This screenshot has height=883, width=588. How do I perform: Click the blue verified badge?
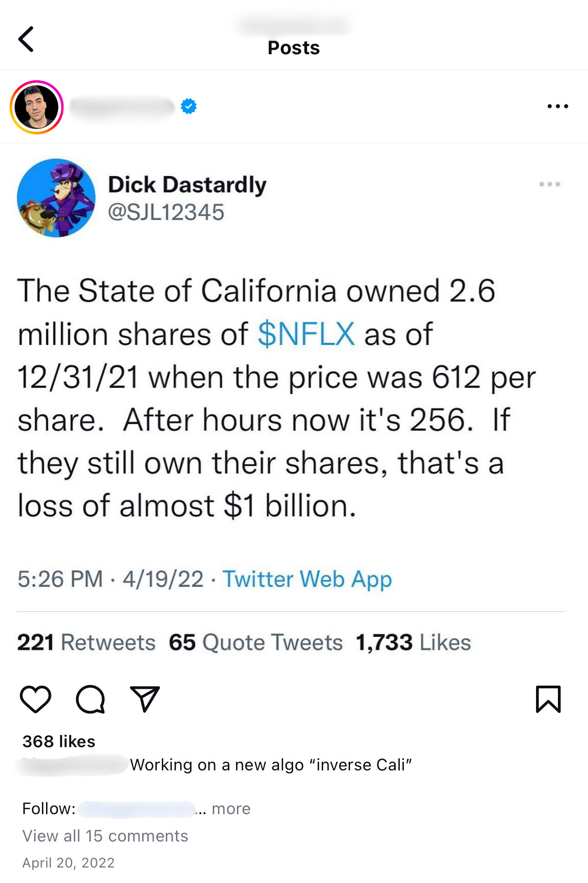[x=188, y=106]
